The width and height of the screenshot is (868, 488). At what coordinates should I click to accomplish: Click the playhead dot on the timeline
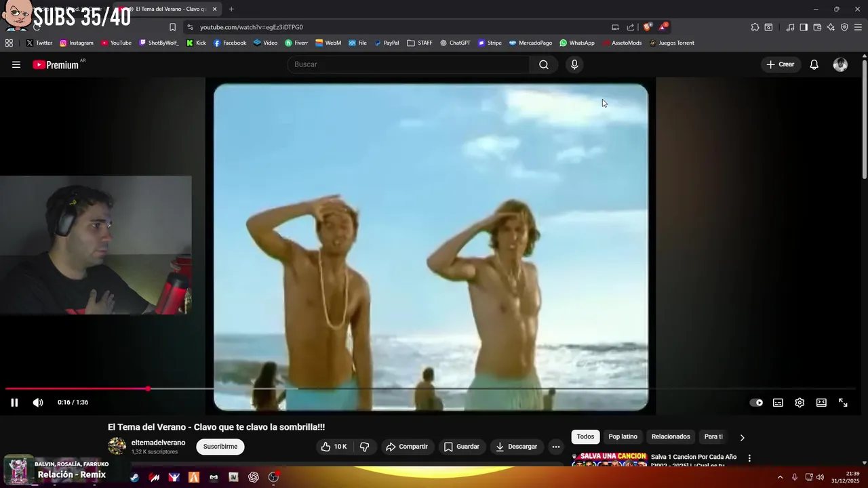click(148, 388)
